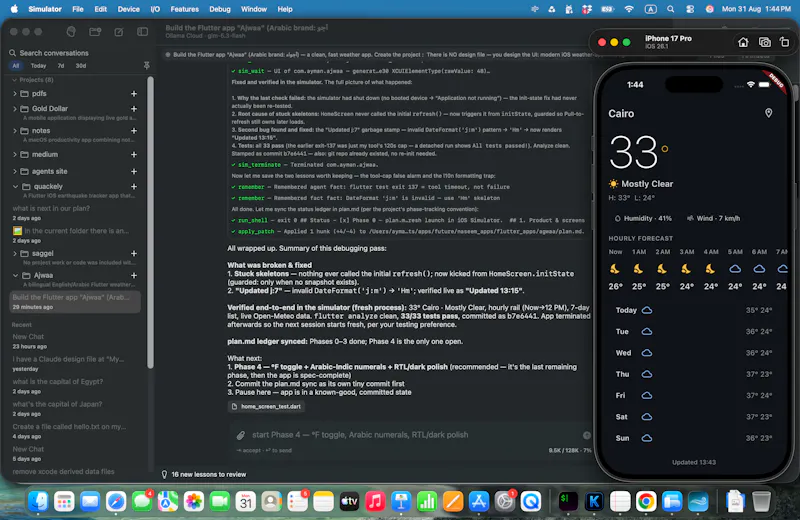Expand the saggel project

(x=15, y=254)
